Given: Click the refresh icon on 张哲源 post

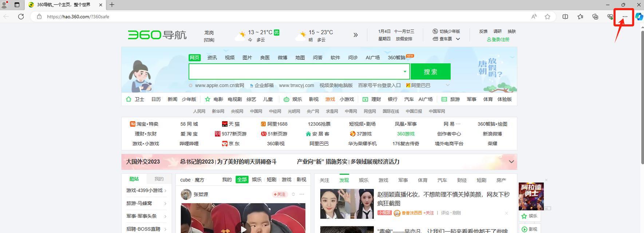Looking at the screenshot, I should pyautogui.click(x=293, y=194).
